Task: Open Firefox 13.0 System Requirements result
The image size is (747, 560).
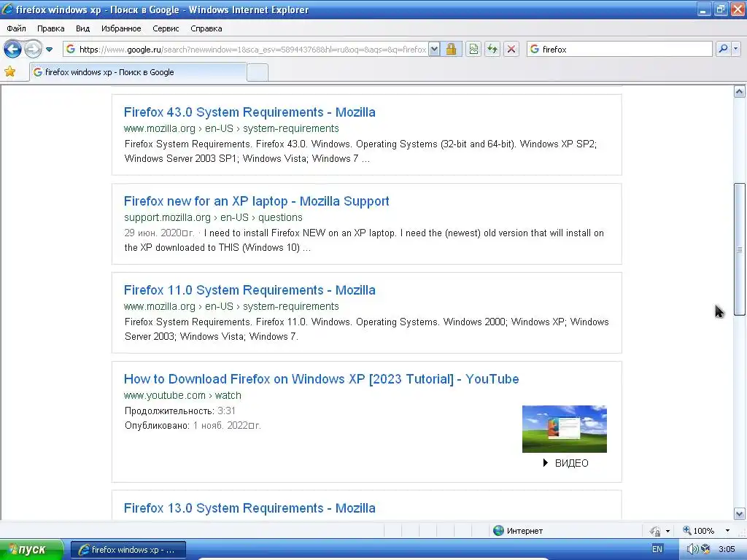Action: click(x=249, y=508)
